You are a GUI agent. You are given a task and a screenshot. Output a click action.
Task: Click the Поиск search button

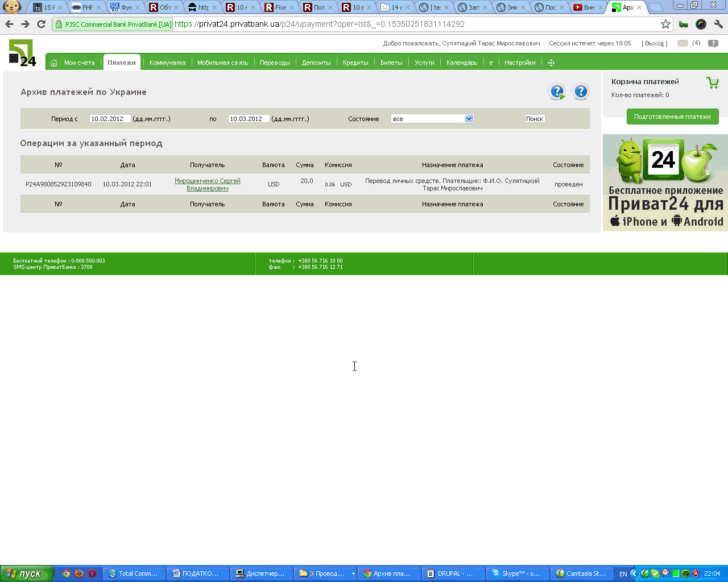[x=535, y=119]
